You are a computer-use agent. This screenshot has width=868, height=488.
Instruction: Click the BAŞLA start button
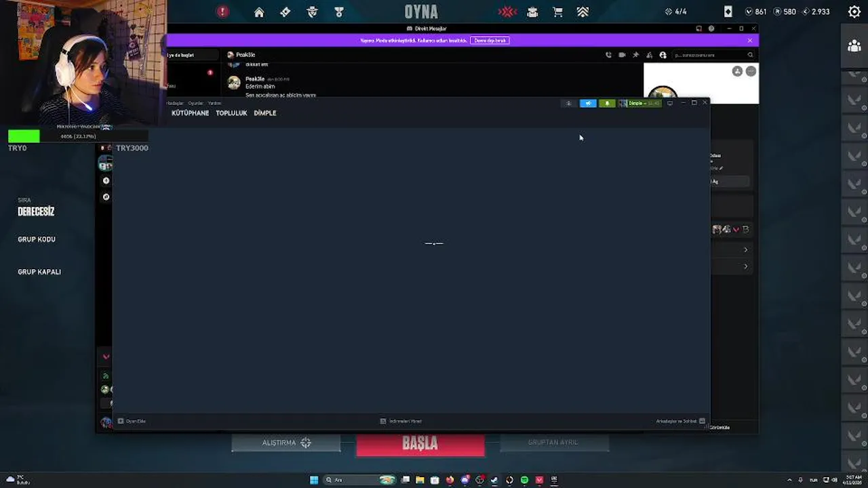(x=420, y=443)
